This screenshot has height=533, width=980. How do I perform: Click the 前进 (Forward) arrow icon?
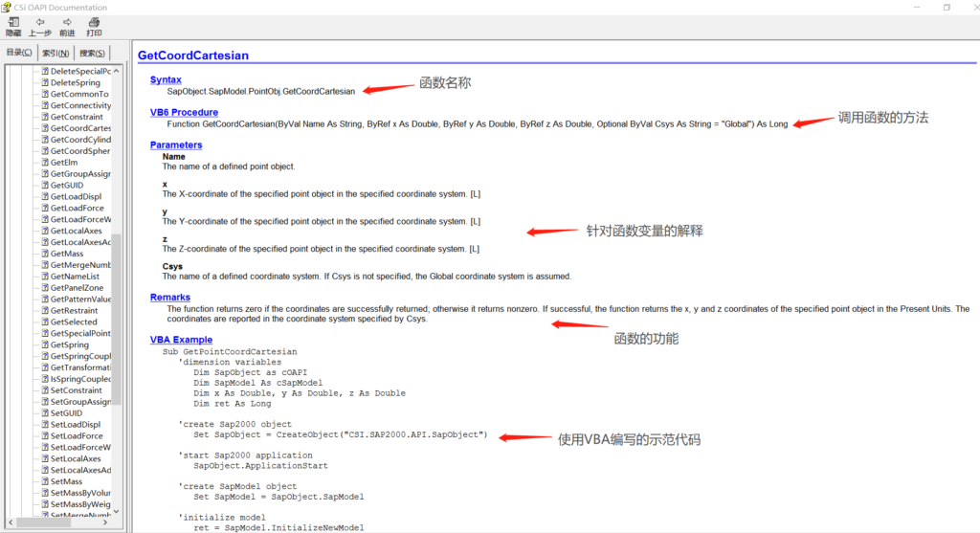coord(67,22)
